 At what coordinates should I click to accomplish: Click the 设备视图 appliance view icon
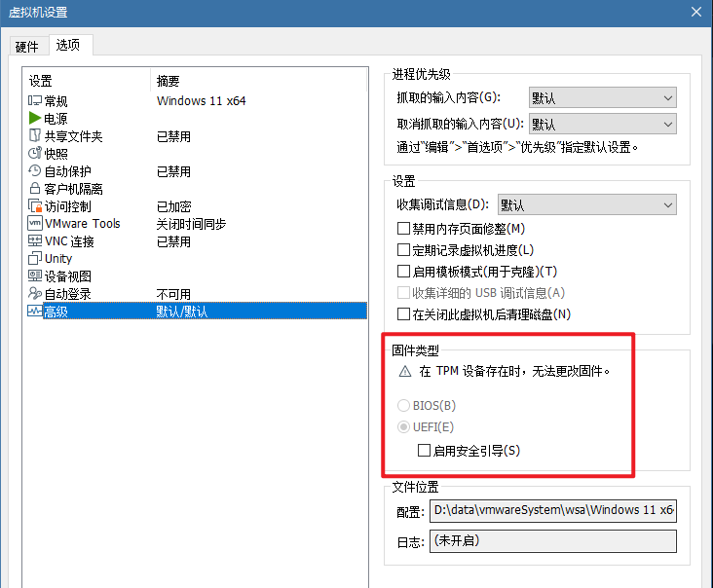click(35, 276)
